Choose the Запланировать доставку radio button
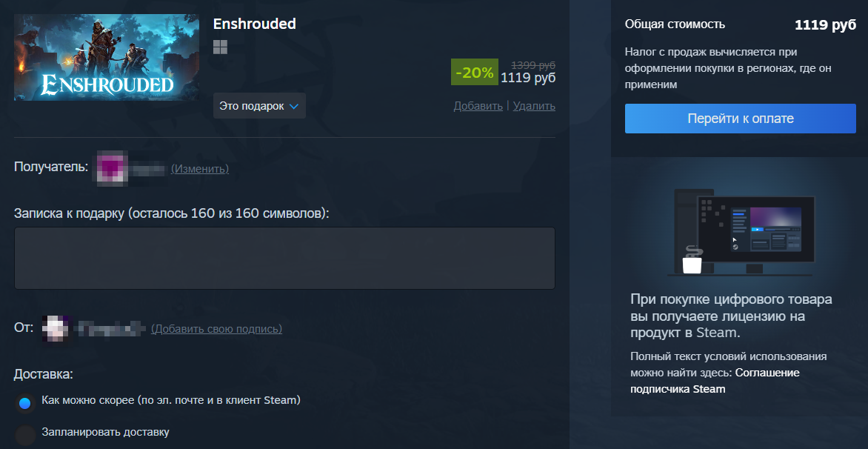868x449 pixels. click(x=24, y=435)
